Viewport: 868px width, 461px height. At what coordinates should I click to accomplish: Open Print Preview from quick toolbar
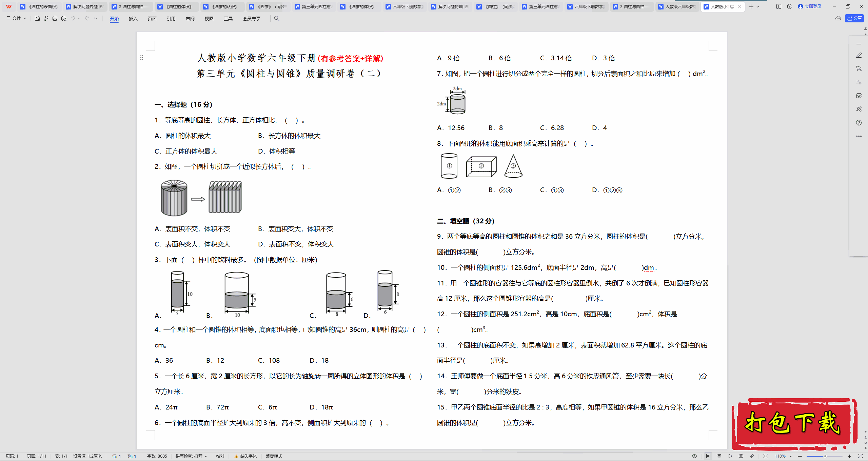(64, 19)
